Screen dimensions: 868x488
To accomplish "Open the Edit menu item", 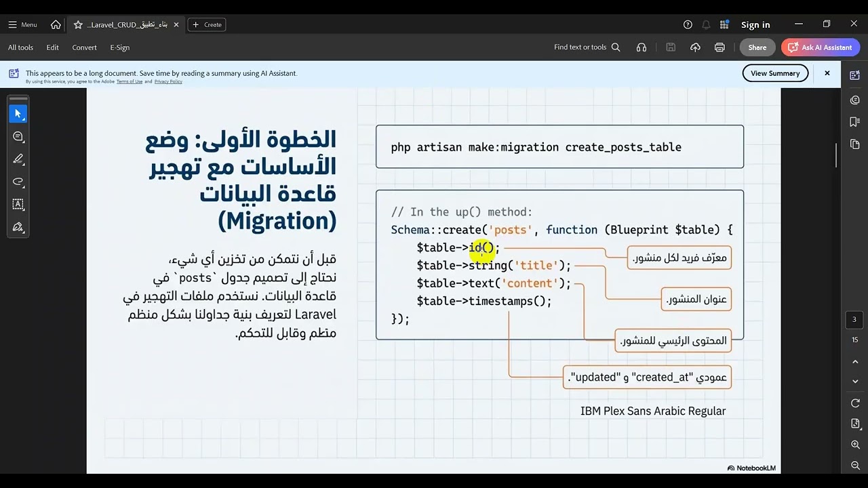I will pyautogui.click(x=52, y=47).
